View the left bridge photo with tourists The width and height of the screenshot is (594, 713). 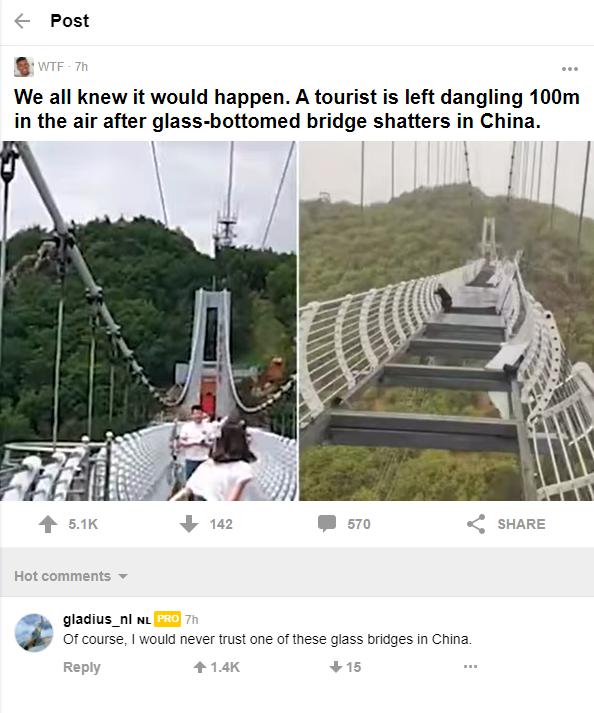pos(148,321)
